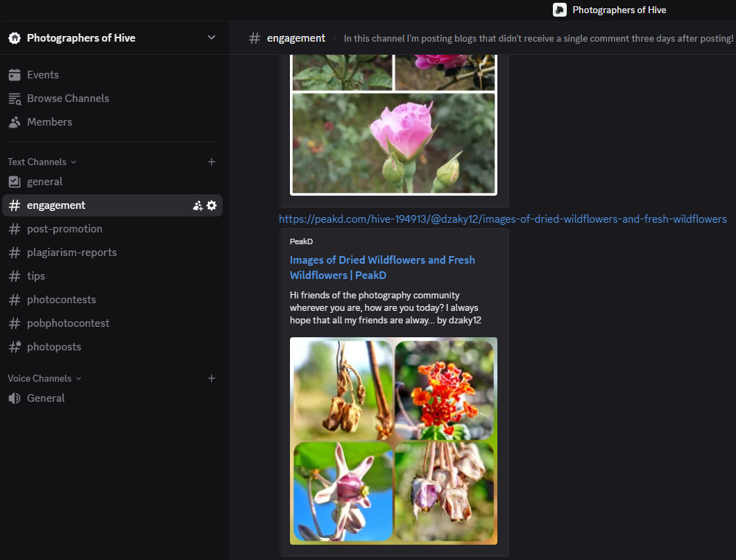The height and width of the screenshot is (560, 736).
Task: Open the Members list icon
Action: pos(15,122)
